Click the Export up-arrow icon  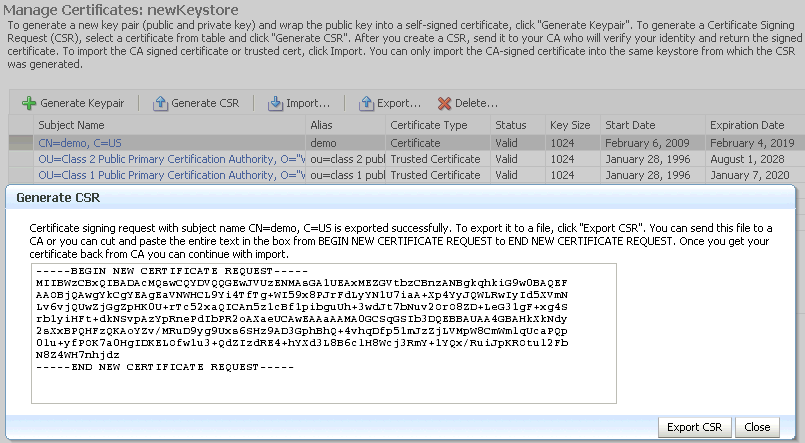[x=366, y=103]
